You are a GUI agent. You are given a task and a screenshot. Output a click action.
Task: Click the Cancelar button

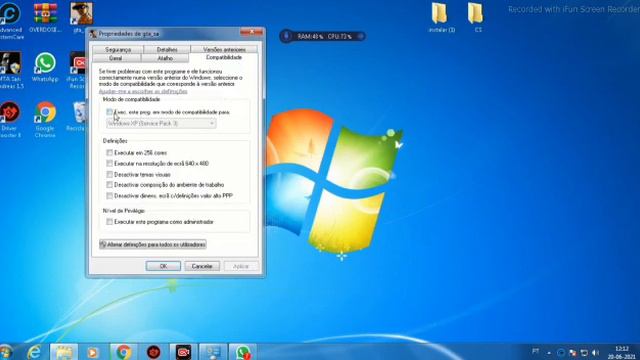[202, 266]
